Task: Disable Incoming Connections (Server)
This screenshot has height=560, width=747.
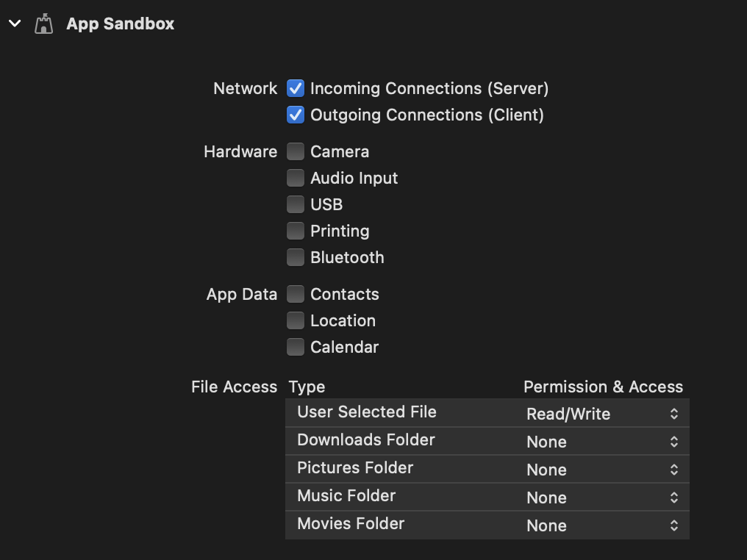Action: (295, 88)
